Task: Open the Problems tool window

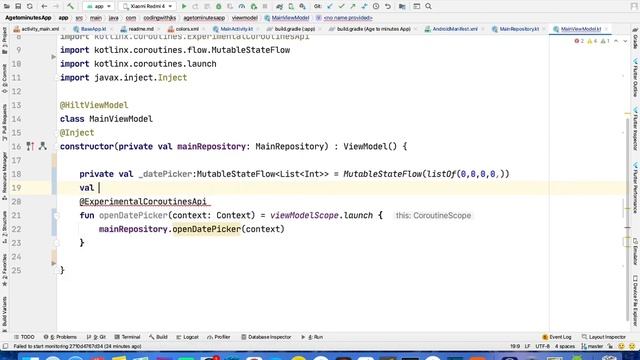Action: [60, 337]
